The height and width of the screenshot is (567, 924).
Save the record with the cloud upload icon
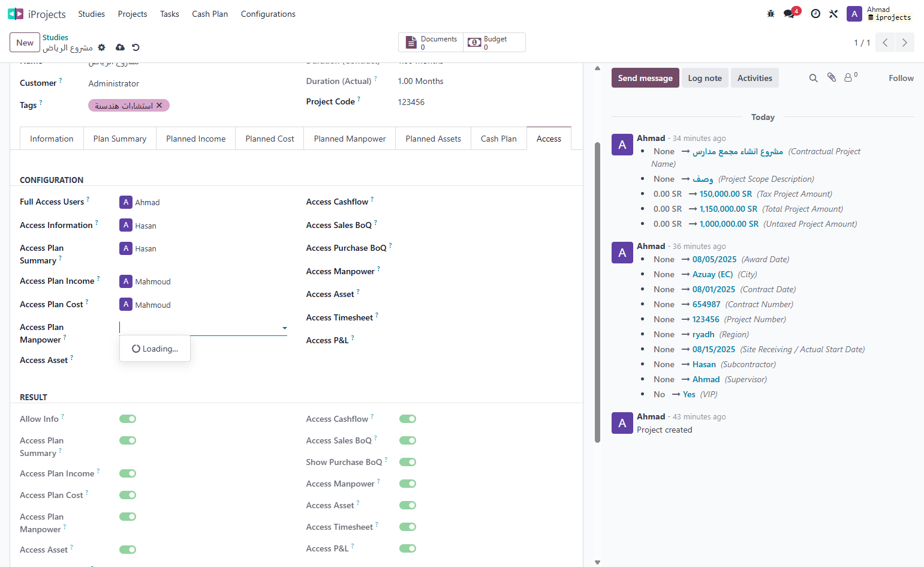120,47
